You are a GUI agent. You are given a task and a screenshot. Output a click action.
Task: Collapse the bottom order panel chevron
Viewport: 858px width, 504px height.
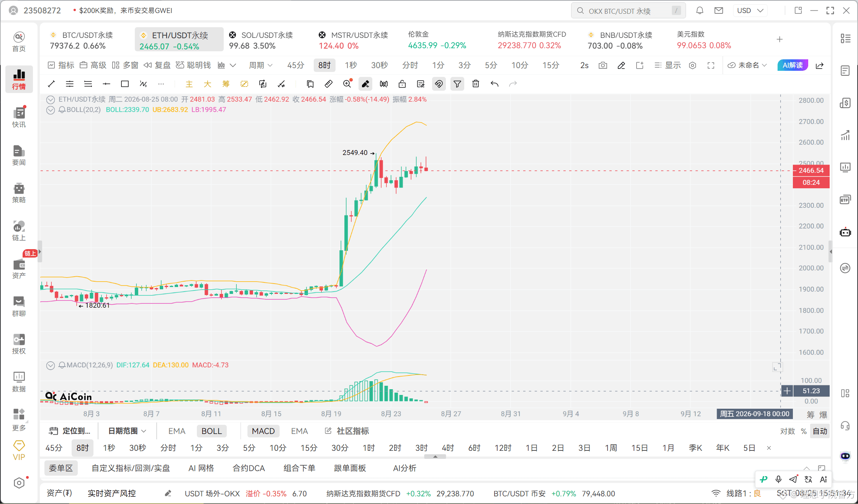pos(807,468)
